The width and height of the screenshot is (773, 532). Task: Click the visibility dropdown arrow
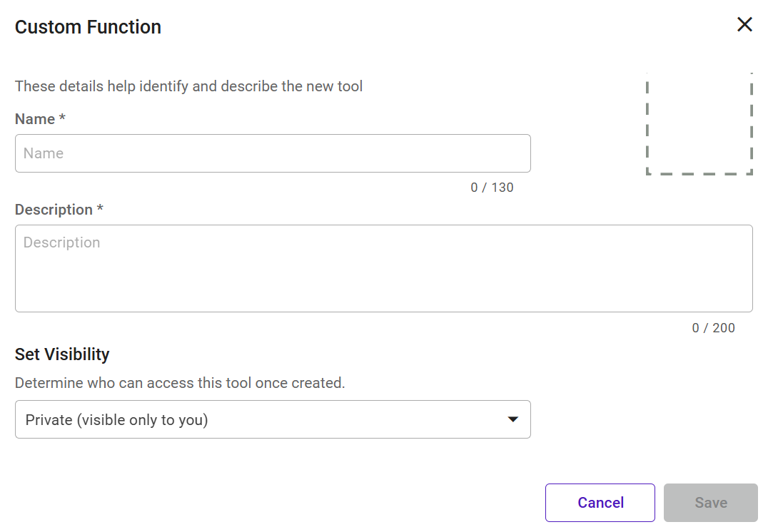[512, 419]
